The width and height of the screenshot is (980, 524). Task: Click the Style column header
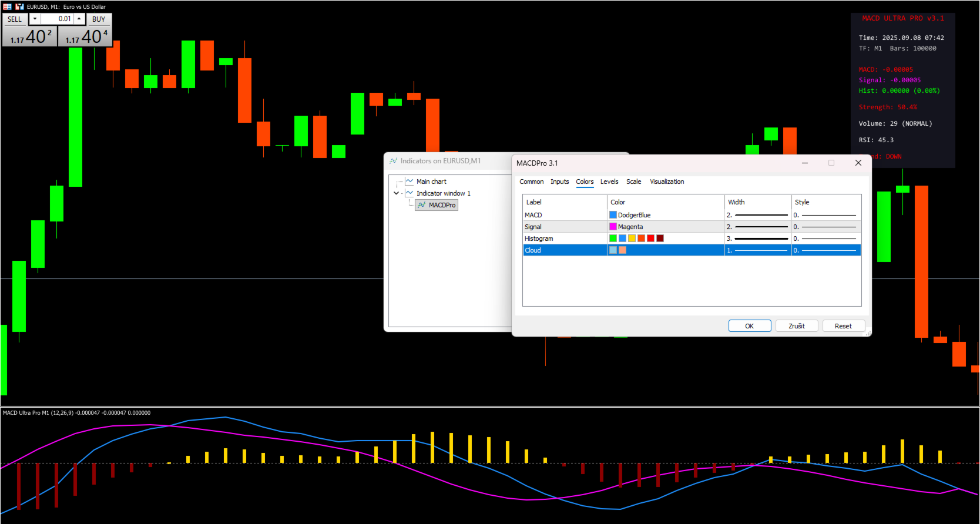[826, 202]
